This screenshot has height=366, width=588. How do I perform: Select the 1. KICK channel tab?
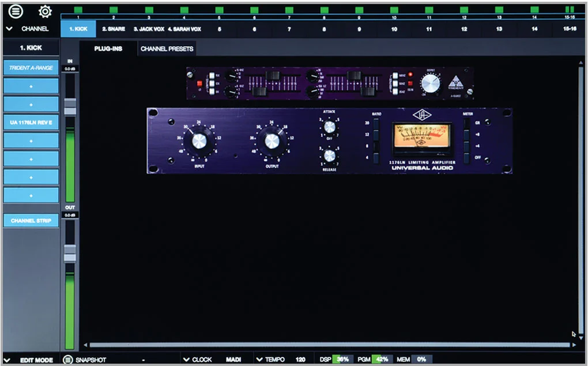pyautogui.click(x=78, y=29)
